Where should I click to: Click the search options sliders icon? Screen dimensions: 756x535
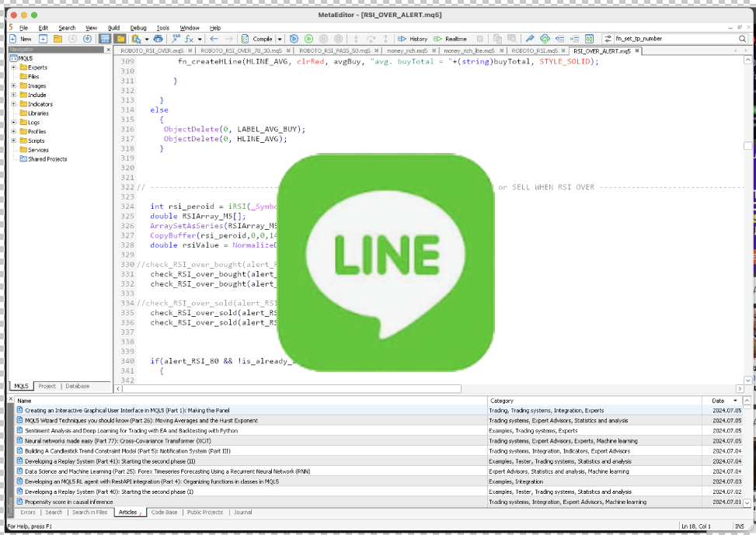pyautogui.click(x=608, y=39)
